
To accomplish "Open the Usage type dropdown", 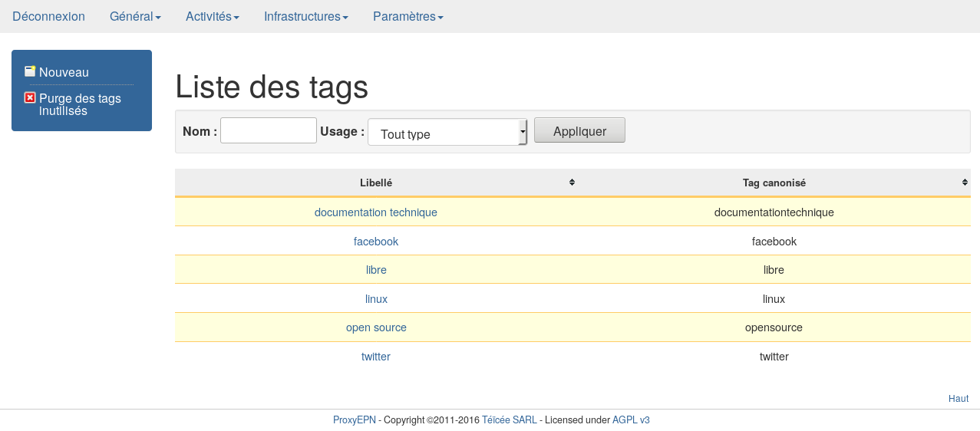I will click(447, 133).
